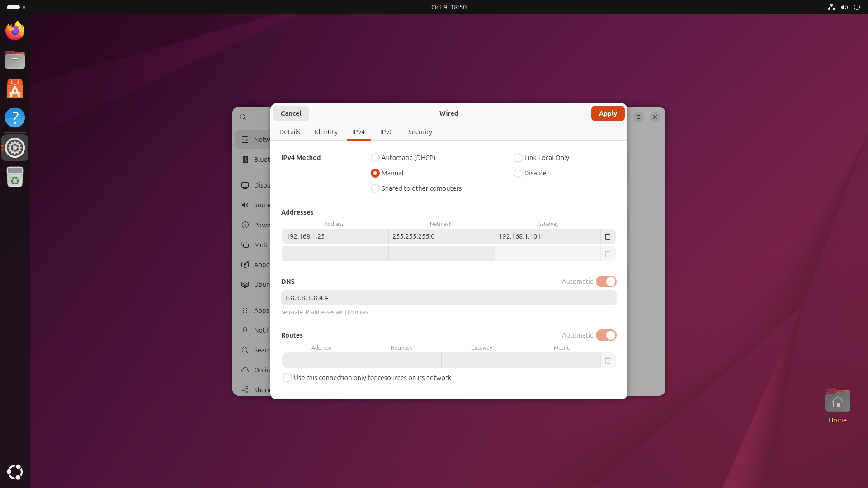
Task: Toggle the DNS Automatic switch
Action: click(606, 282)
